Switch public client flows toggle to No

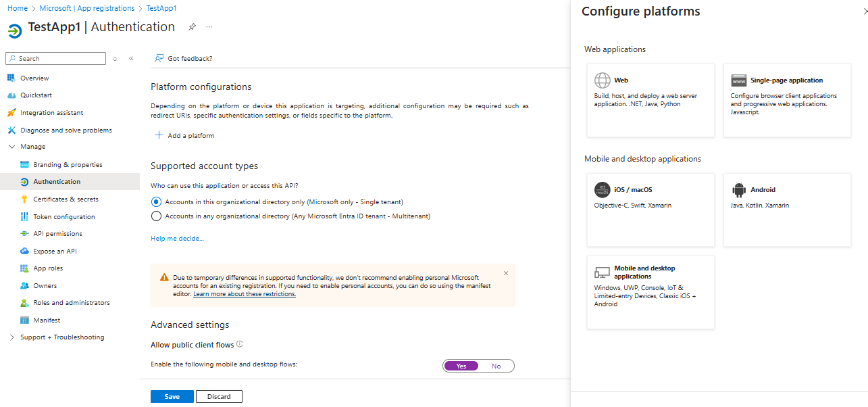click(x=496, y=366)
